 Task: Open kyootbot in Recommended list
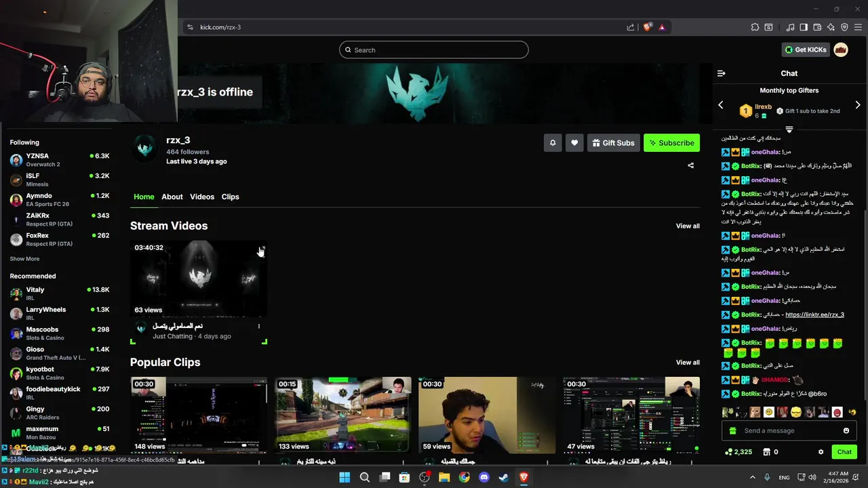[60, 373]
